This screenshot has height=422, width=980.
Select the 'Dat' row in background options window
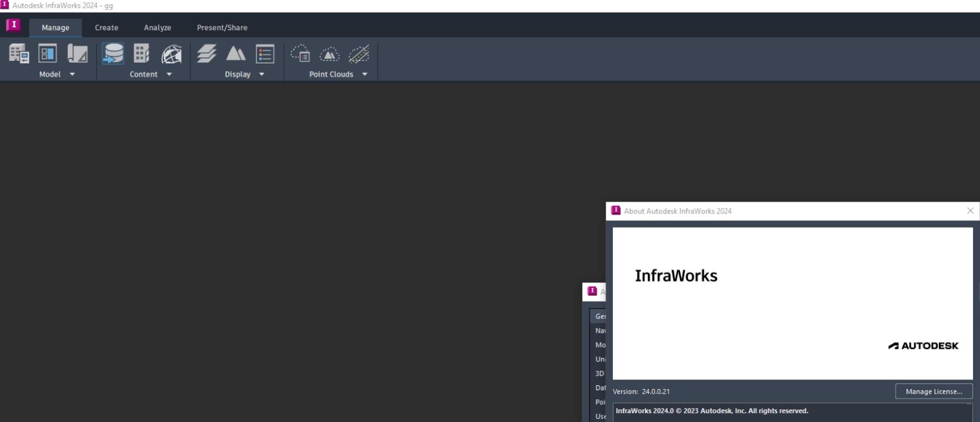pyautogui.click(x=598, y=388)
